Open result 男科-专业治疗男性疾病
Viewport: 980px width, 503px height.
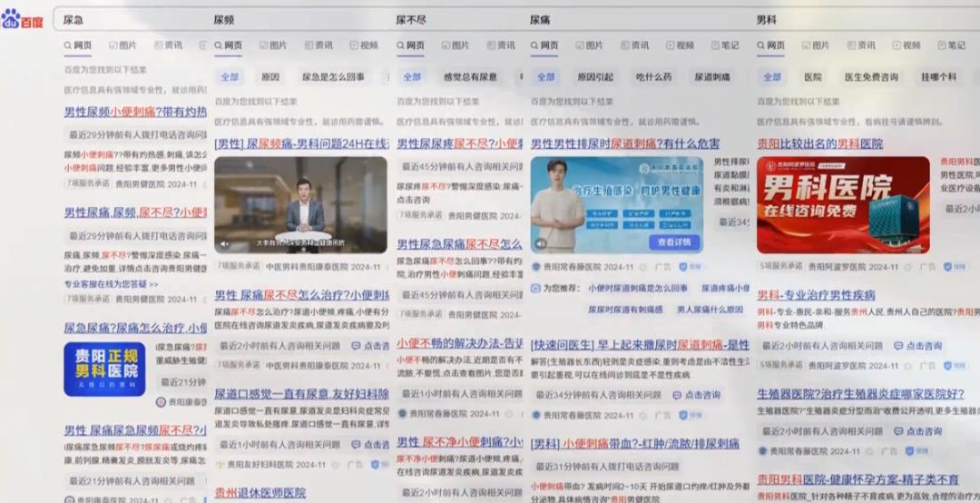pos(817,295)
